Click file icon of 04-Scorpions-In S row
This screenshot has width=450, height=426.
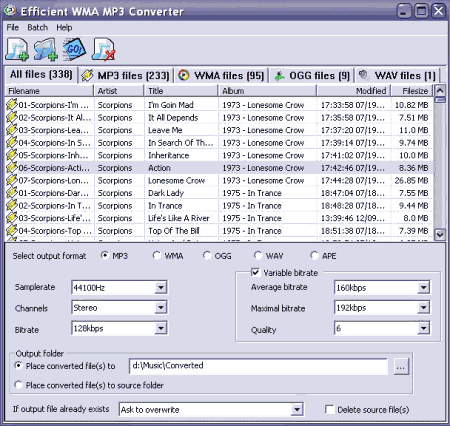12,142
